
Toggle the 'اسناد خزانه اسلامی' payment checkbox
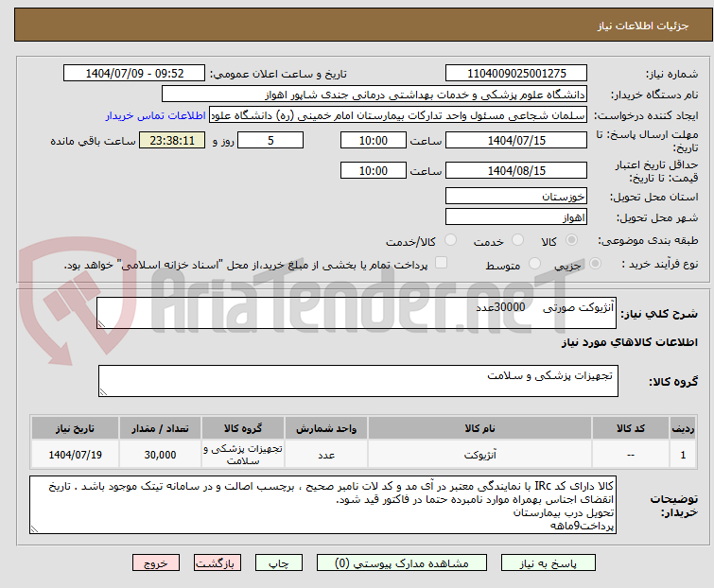coord(441,263)
